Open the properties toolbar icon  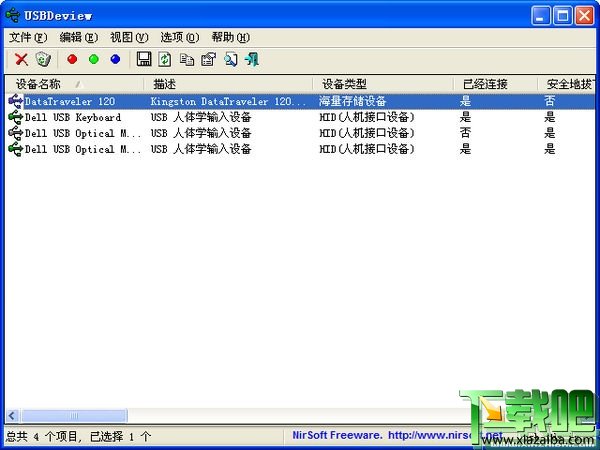tap(209, 59)
